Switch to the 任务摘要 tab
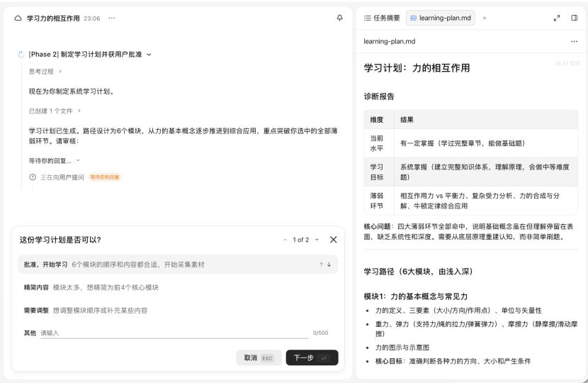Image resolution: width=588 pixels, height=383 pixels. pyautogui.click(x=382, y=18)
